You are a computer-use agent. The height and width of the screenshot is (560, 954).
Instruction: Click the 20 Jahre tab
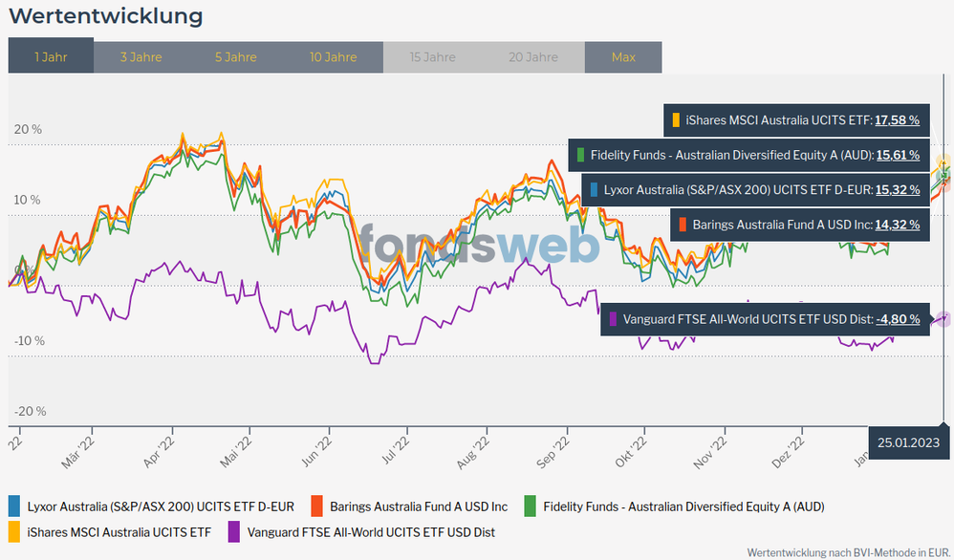[532, 56]
